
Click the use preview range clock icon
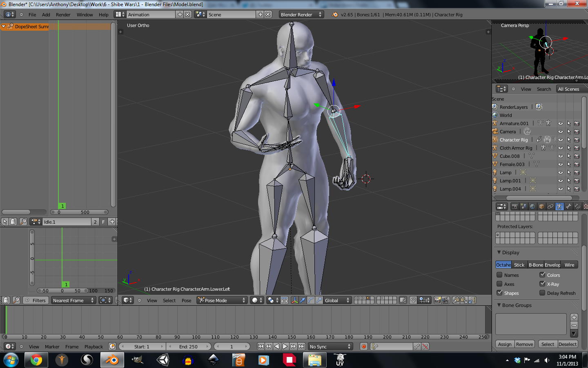[112, 346]
